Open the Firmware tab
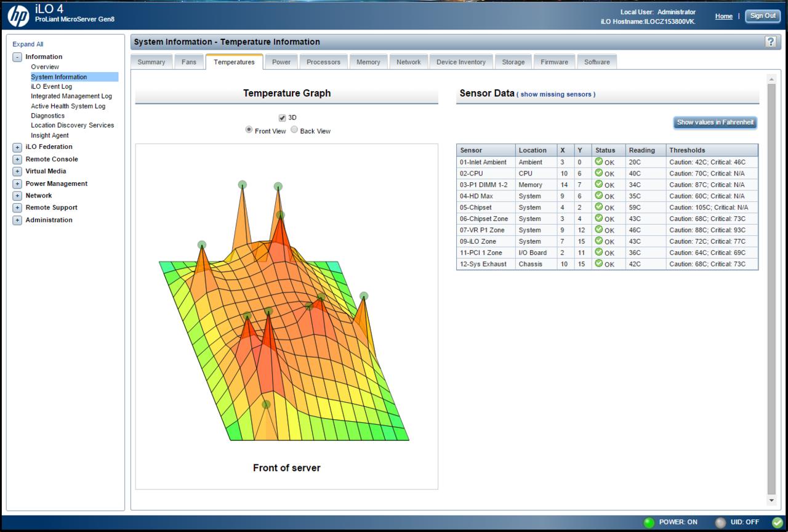The height and width of the screenshot is (532, 788). [x=555, y=62]
